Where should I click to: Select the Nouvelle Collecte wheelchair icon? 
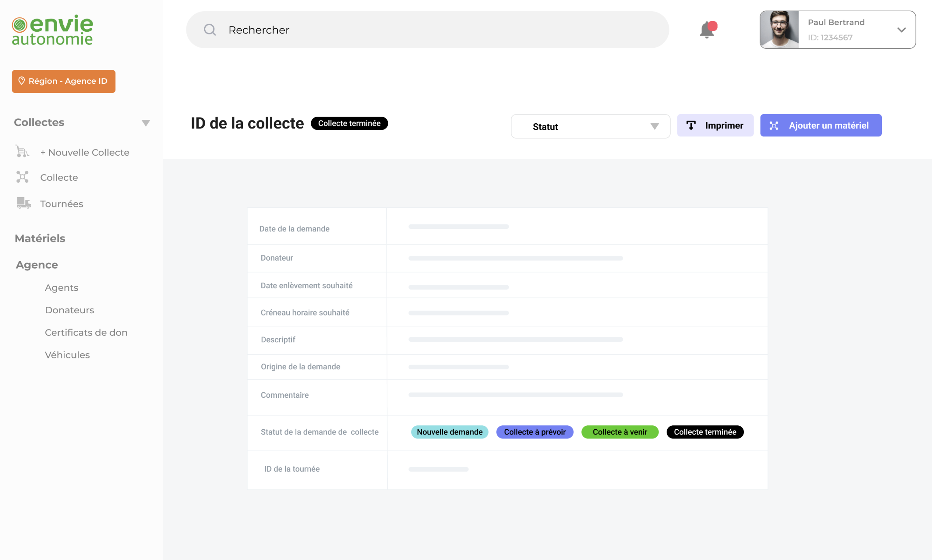(x=22, y=151)
